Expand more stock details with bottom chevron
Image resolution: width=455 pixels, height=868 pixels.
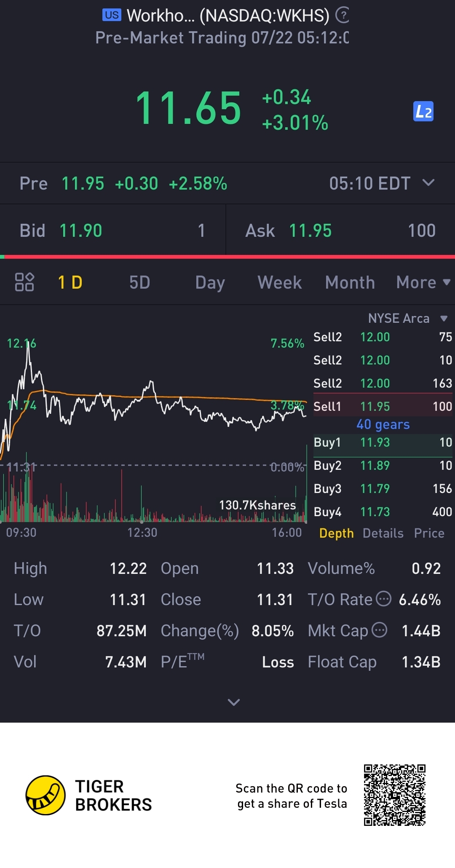pyautogui.click(x=234, y=702)
